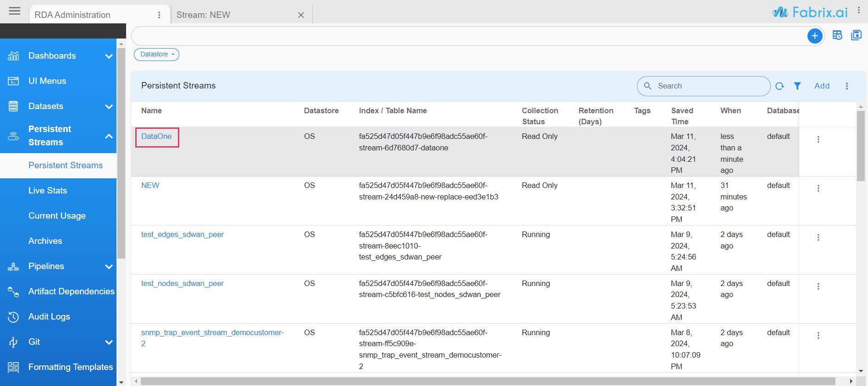Click the Persistent Streams panel kebab menu
This screenshot has width=868, height=386.
coord(846,86)
